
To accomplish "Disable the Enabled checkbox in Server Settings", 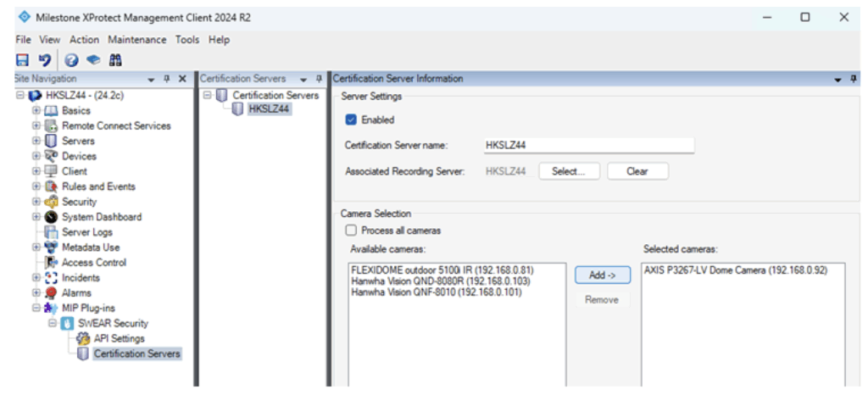I will (x=351, y=120).
